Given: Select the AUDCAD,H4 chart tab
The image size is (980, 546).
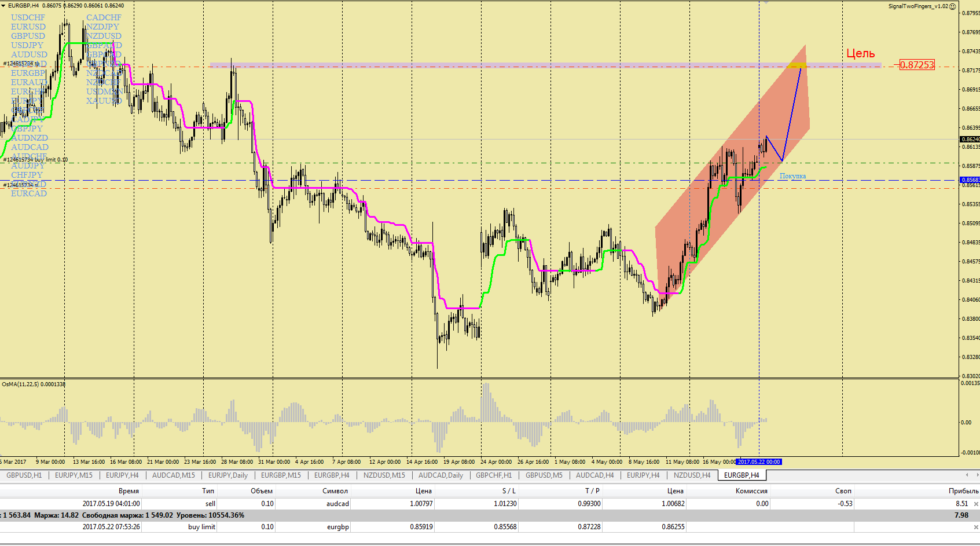Looking at the screenshot, I should point(594,475).
